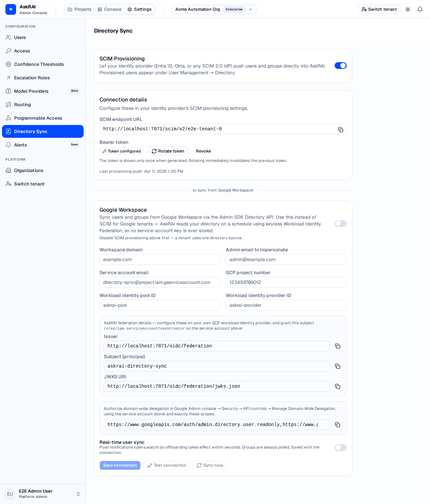Image resolution: width=430 pixels, height=504 pixels.
Task: Click the Programmable Access webhook icon
Action: [8, 118]
